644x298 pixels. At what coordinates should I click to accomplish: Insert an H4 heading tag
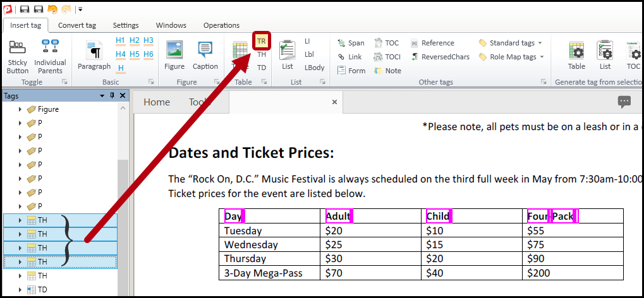point(120,54)
